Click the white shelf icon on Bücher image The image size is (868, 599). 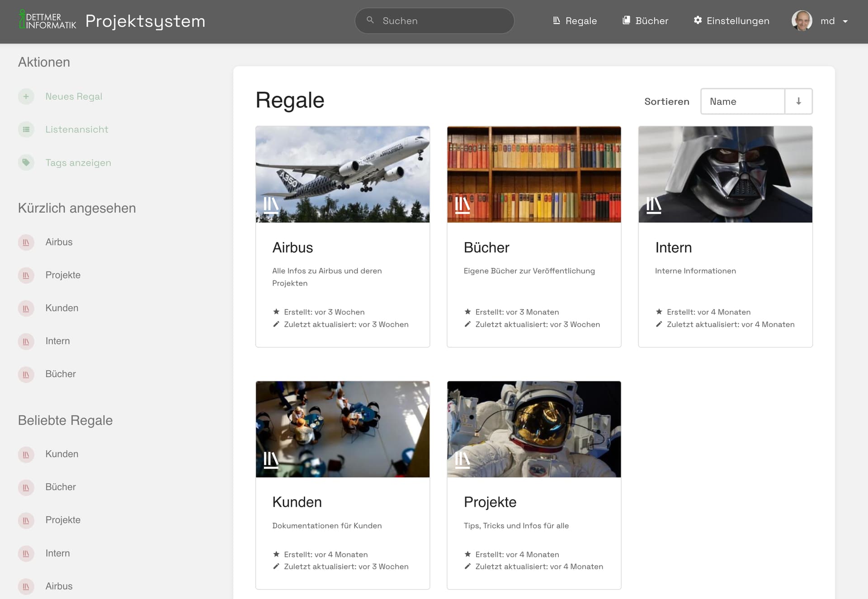(x=462, y=205)
